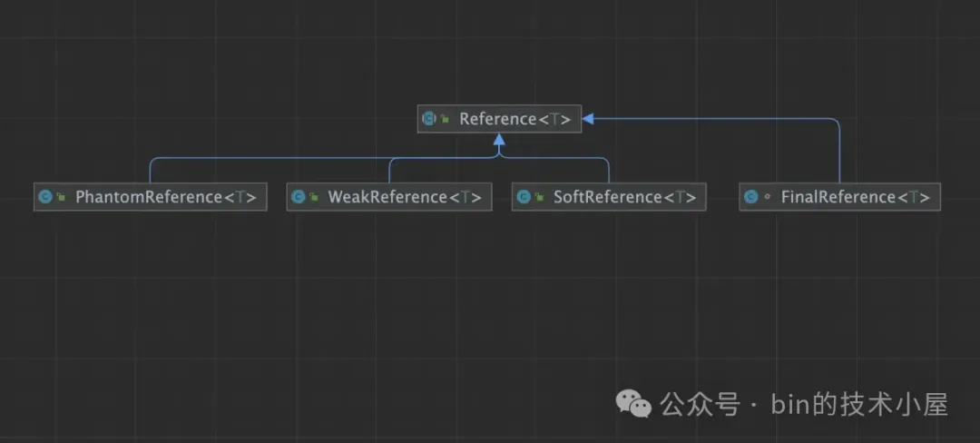Click the class icon on SoftReference<T>
The width and height of the screenshot is (980, 443).
[x=524, y=197]
